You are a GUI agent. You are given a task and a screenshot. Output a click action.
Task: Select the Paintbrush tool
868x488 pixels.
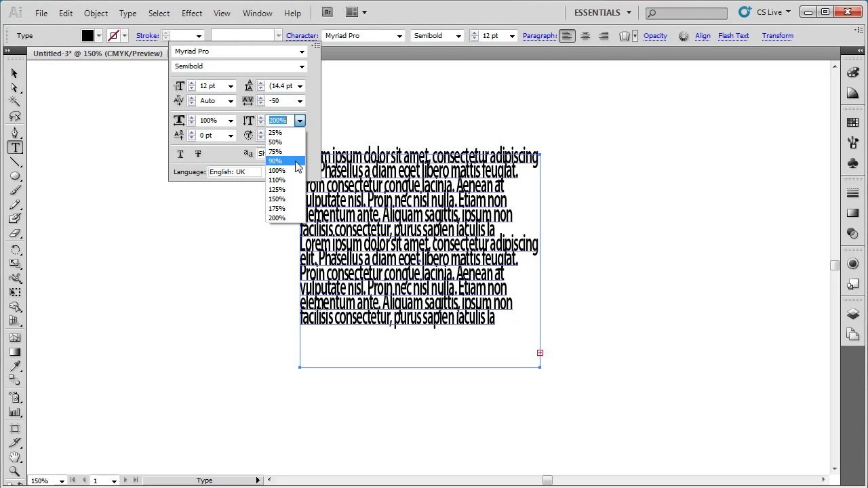[14, 190]
